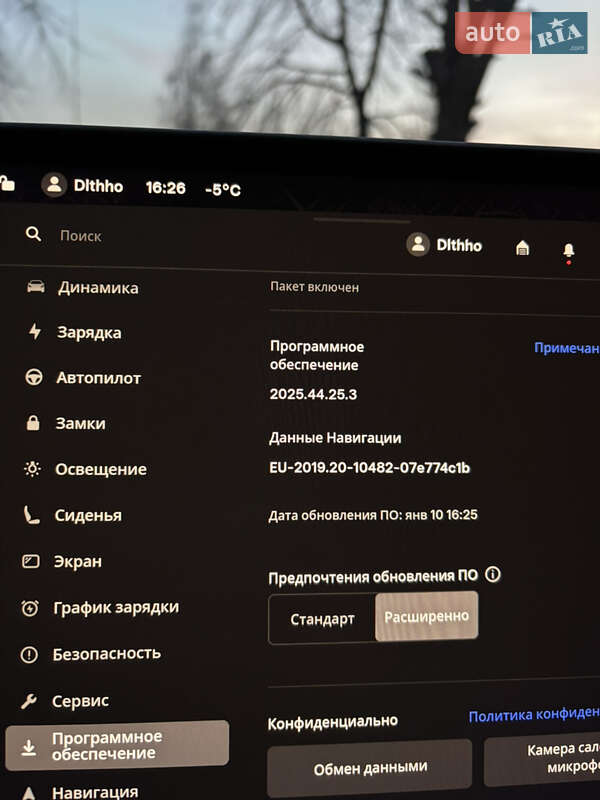Open the Dithho profile in status bar
Viewport: 600px width, 800px height.
82,186
